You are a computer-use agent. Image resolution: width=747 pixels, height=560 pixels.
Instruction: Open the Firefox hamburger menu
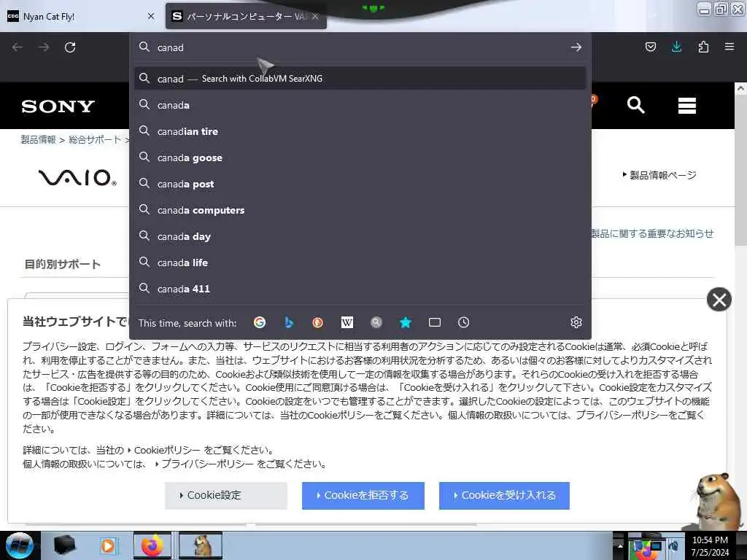(x=729, y=47)
